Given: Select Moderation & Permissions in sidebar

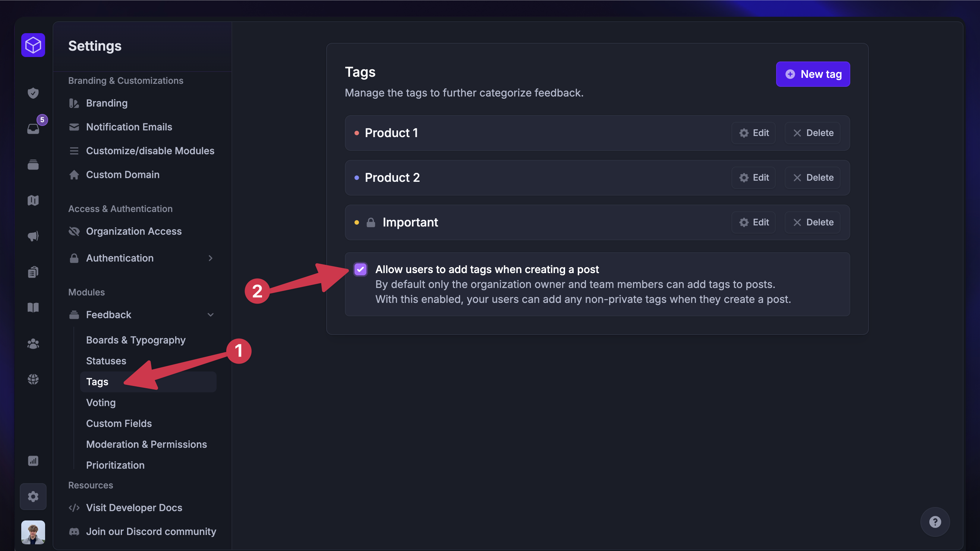Looking at the screenshot, I should point(146,444).
